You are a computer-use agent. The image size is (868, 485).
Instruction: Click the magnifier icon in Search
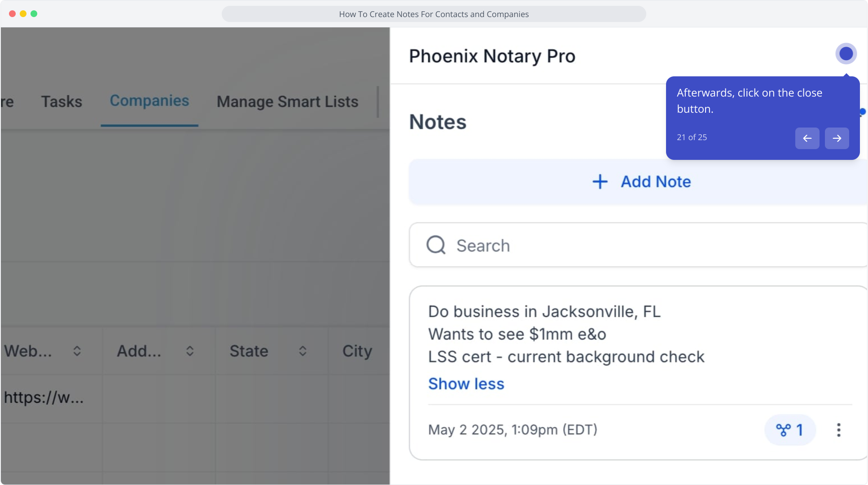(436, 245)
